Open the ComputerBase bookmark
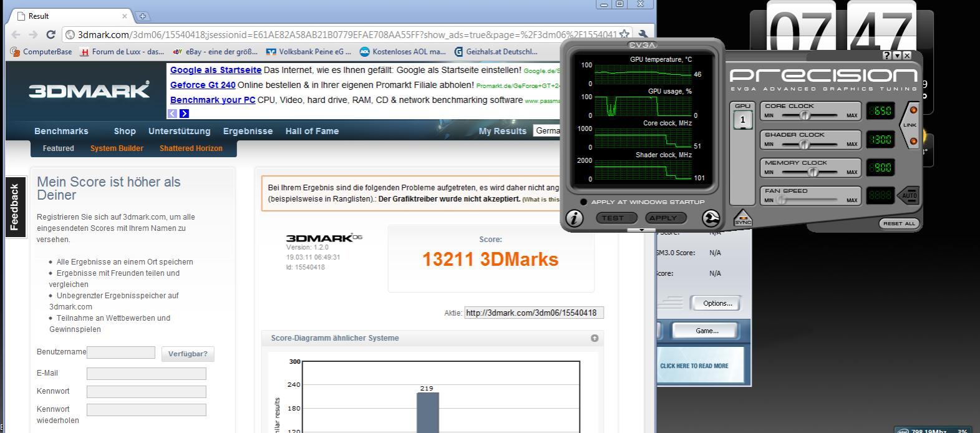 click(41, 52)
